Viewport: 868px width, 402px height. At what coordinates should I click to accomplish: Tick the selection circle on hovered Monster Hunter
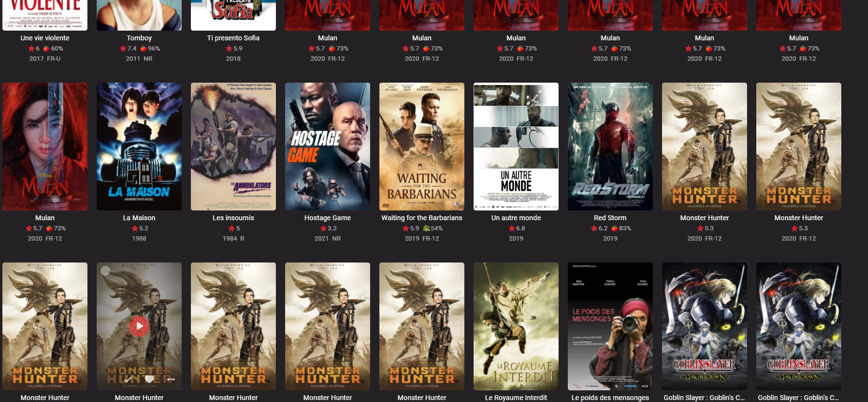[105, 271]
